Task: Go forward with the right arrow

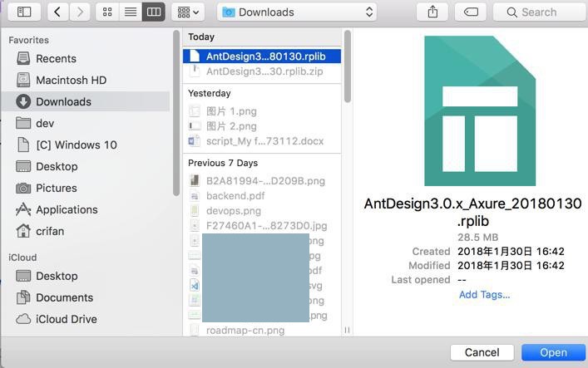Action: (x=80, y=12)
